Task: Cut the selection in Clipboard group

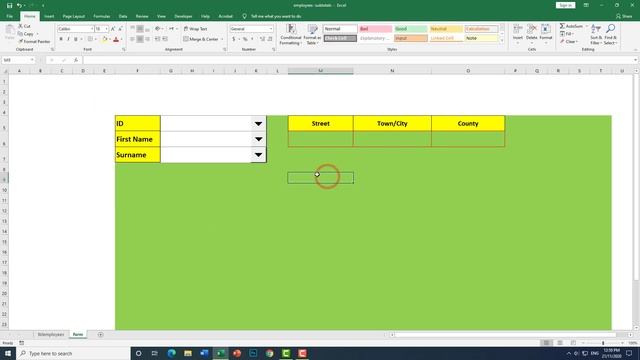Action: coord(24,26)
